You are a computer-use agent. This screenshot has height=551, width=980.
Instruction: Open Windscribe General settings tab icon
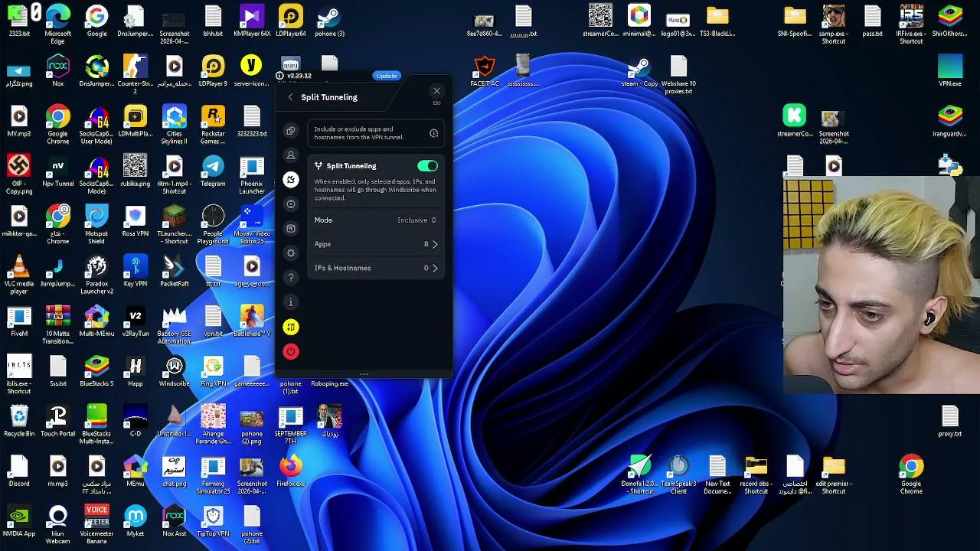(290, 131)
